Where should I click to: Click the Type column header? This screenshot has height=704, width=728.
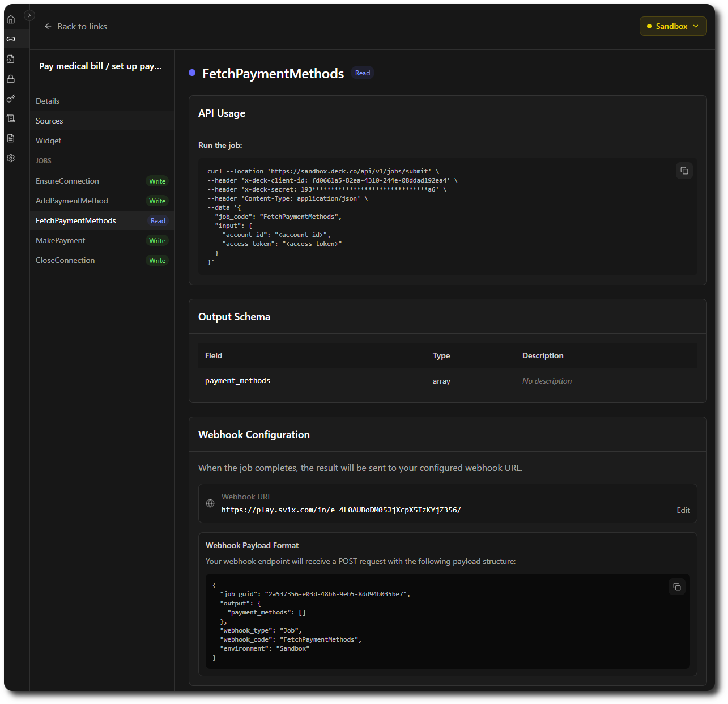pyautogui.click(x=441, y=355)
